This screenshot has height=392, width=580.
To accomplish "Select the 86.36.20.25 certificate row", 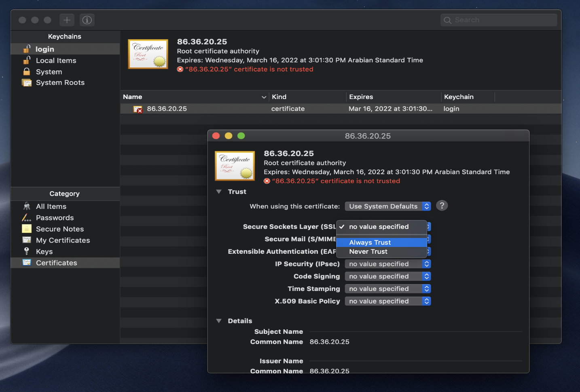I will 341,109.
